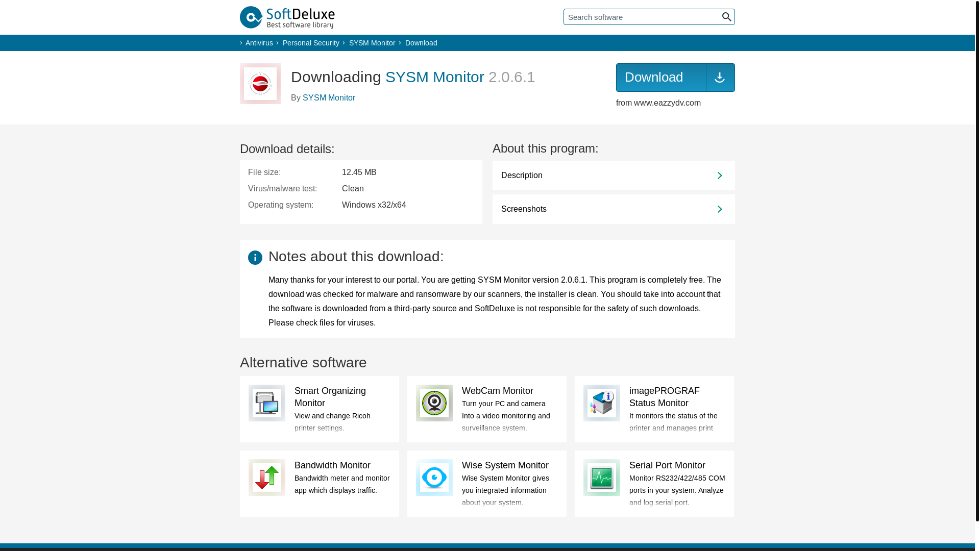Image resolution: width=980 pixels, height=551 pixels.
Task: Click 'View and change Ricoh printer settings' description
Action: [x=332, y=422]
